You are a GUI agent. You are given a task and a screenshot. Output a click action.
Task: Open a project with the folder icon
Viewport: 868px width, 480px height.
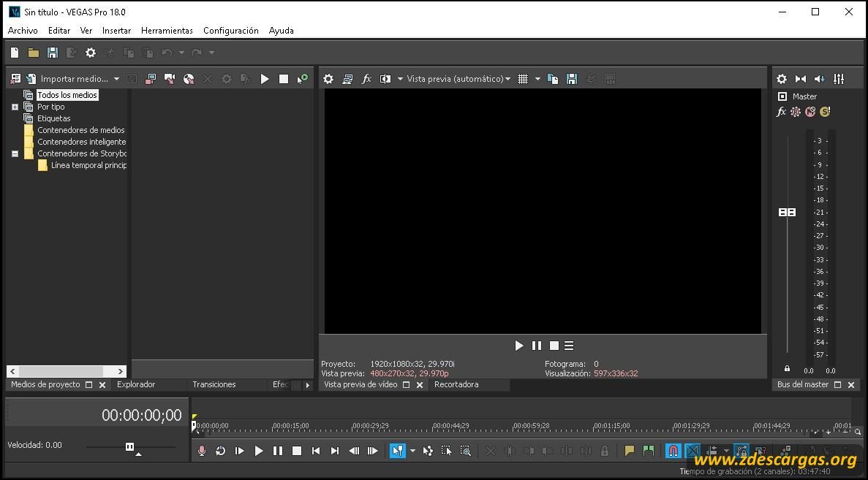click(34, 53)
